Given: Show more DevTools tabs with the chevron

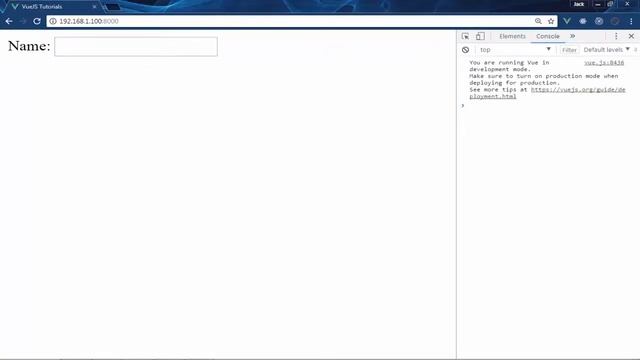Looking at the screenshot, I should [573, 36].
